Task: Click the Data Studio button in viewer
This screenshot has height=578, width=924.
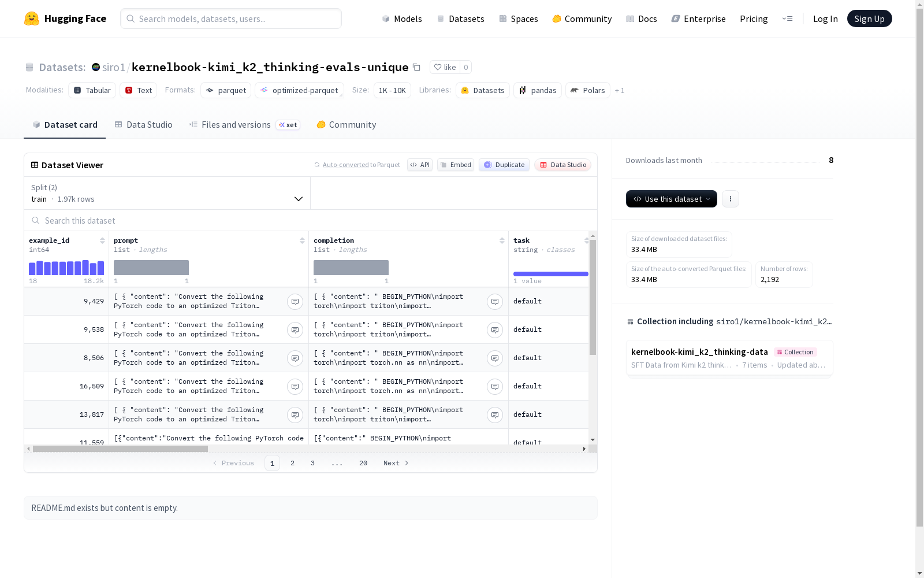Action: 562,165
